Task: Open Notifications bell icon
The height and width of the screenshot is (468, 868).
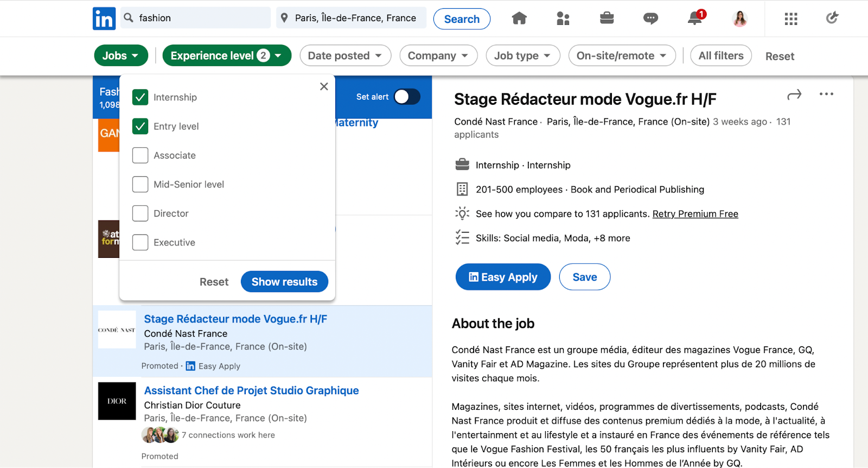Action: (695, 18)
